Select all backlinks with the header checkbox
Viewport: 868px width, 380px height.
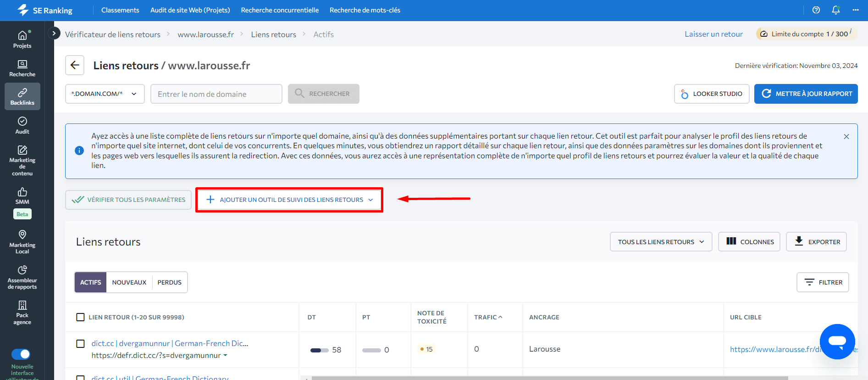[x=80, y=317]
